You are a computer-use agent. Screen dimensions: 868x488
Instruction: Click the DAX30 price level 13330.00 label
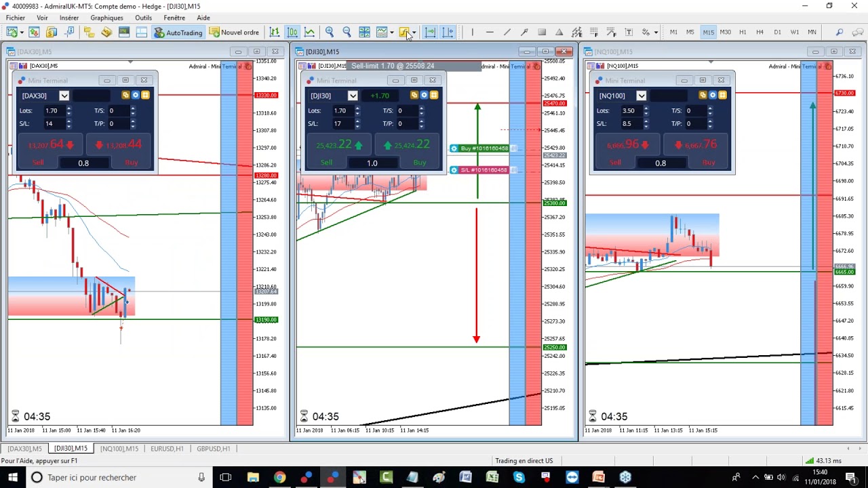[266, 96]
